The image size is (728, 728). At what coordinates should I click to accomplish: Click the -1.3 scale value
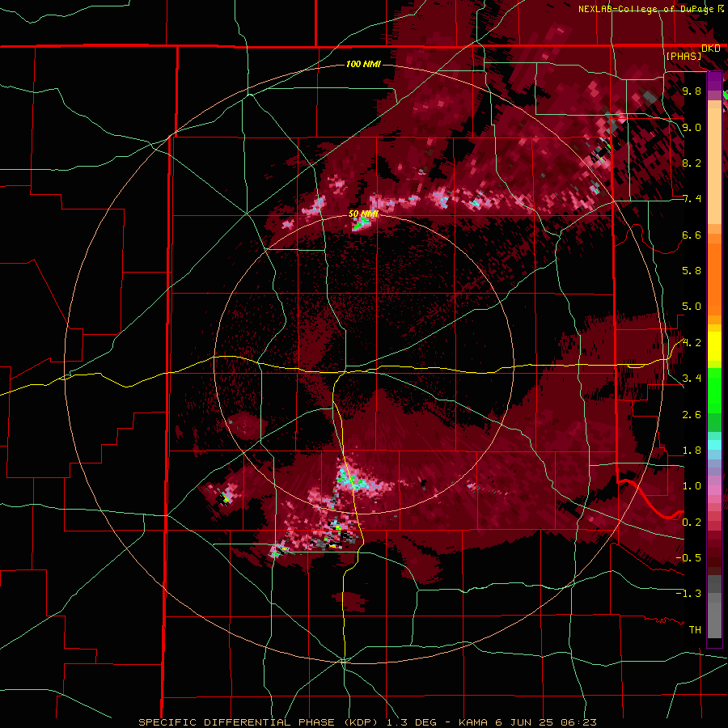[688, 594]
